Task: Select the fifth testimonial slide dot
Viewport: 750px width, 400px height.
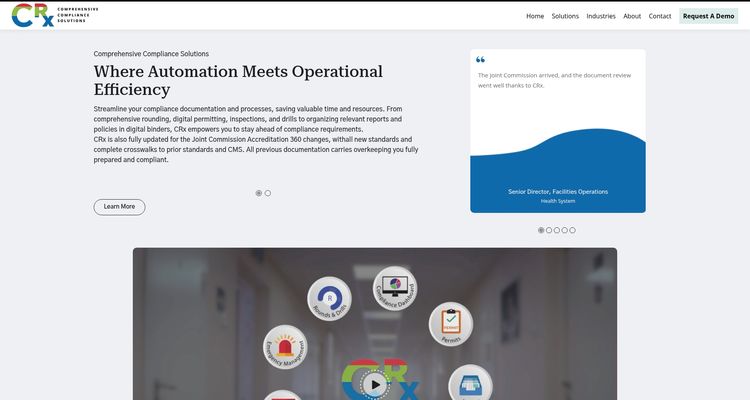Action: (573, 230)
